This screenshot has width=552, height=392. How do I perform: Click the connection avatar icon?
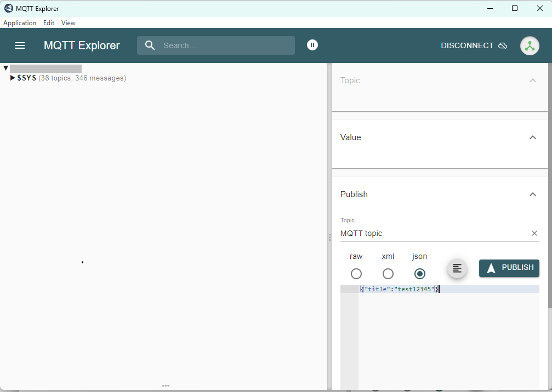tap(529, 45)
